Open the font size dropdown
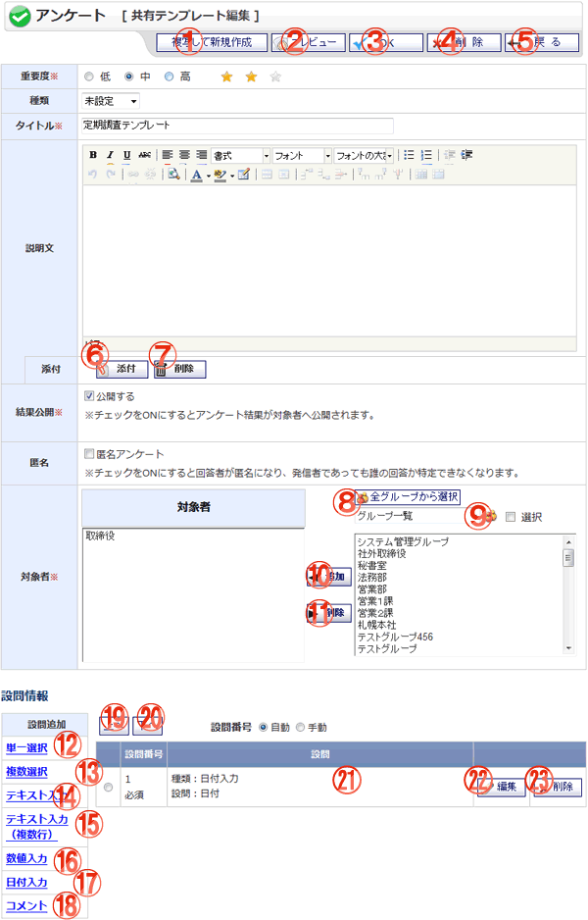Viewport: 588px width, 920px height. [364, 156]
